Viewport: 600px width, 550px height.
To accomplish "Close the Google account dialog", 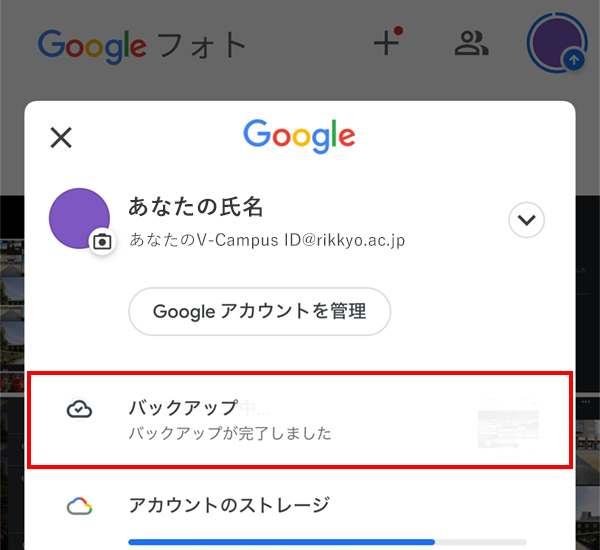I will 61,137.
